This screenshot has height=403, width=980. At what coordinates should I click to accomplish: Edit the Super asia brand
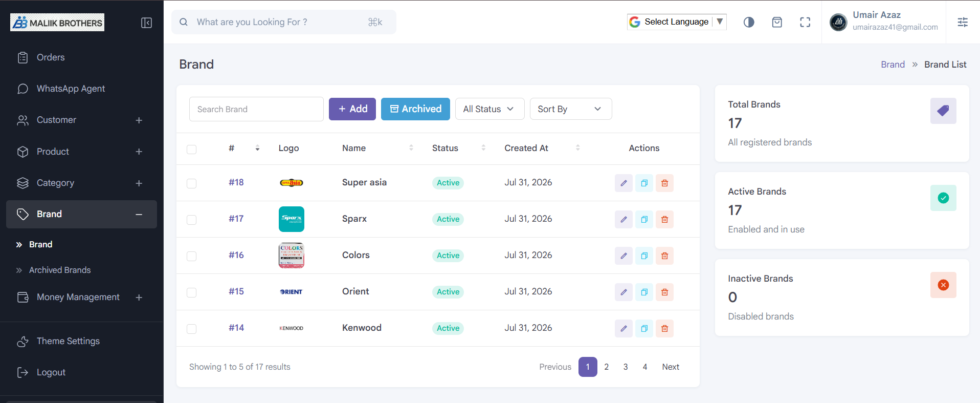(x=623, y=183)
